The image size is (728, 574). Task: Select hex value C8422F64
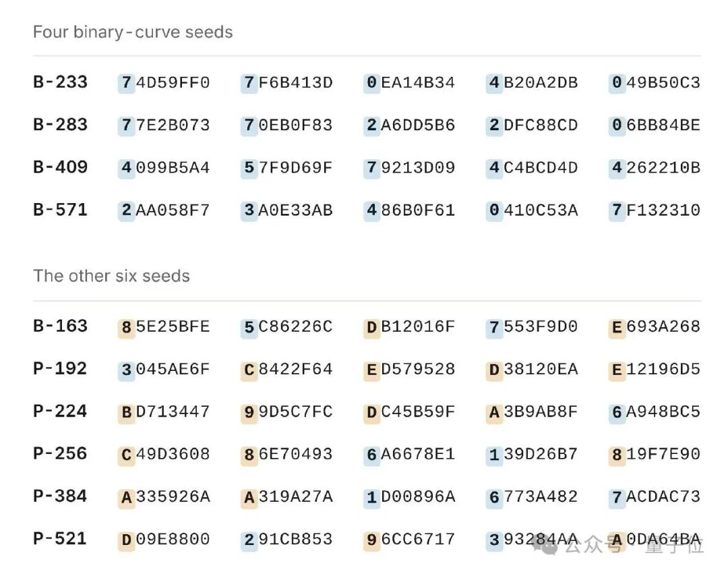[287, 370]
